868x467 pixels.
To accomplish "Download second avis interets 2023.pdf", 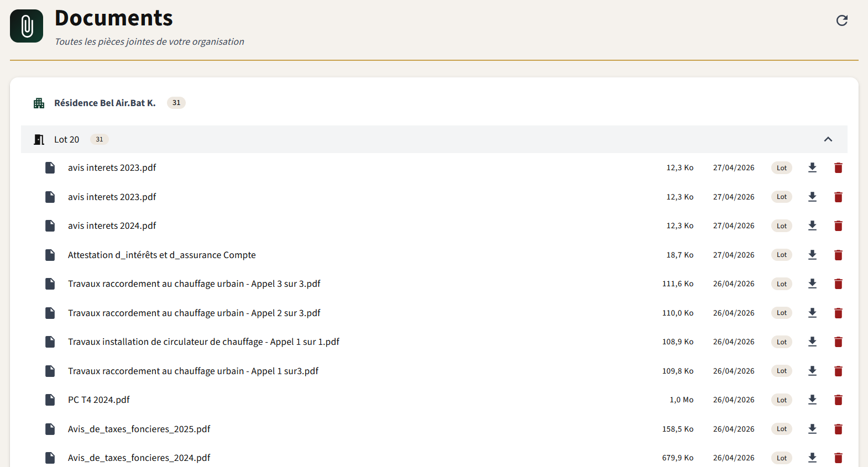I will click(812, 197).
